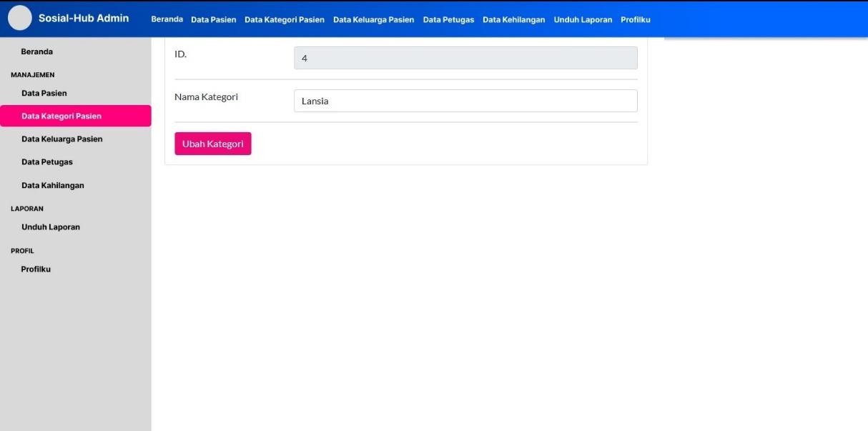Open Data Kehilangan in the top navbar

pyautogui.click(x=513, y=19)
